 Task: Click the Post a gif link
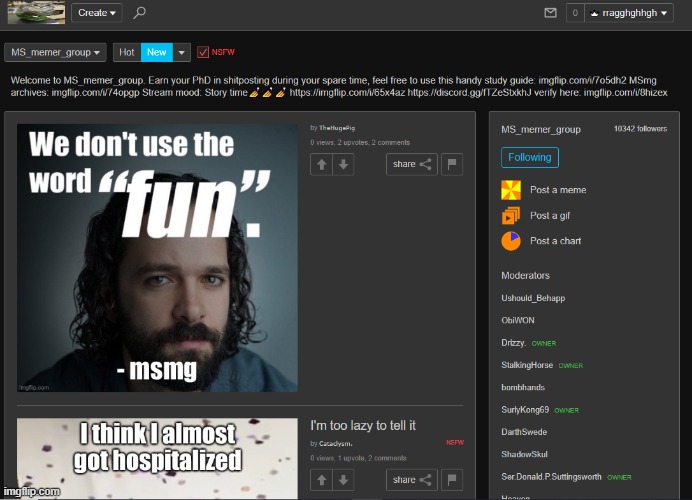coord(550,216)
